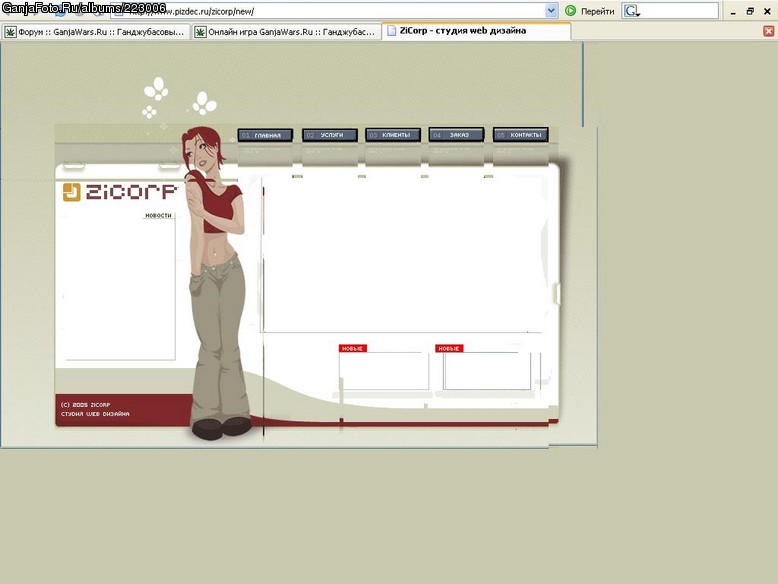Switch to the Онлайн игра GanjaWars.Ru tab

click(286, 32)
